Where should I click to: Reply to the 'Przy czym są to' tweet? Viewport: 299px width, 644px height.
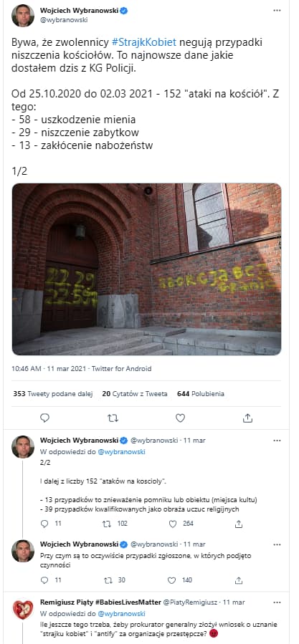coord(46,580)
